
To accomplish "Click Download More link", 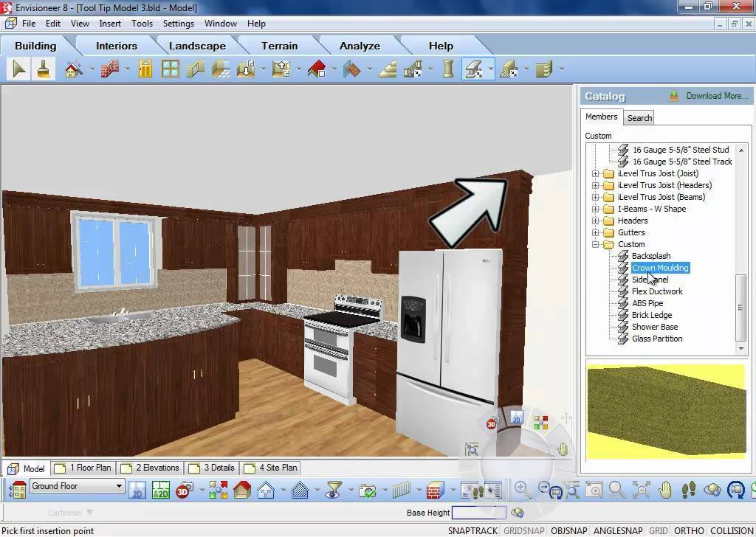I will point(717,96).
